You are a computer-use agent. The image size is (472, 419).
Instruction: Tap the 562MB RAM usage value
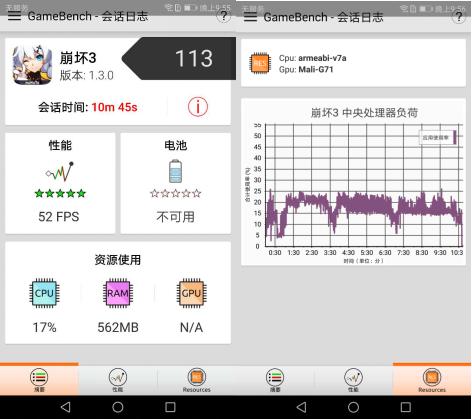(x=118, y=327)
